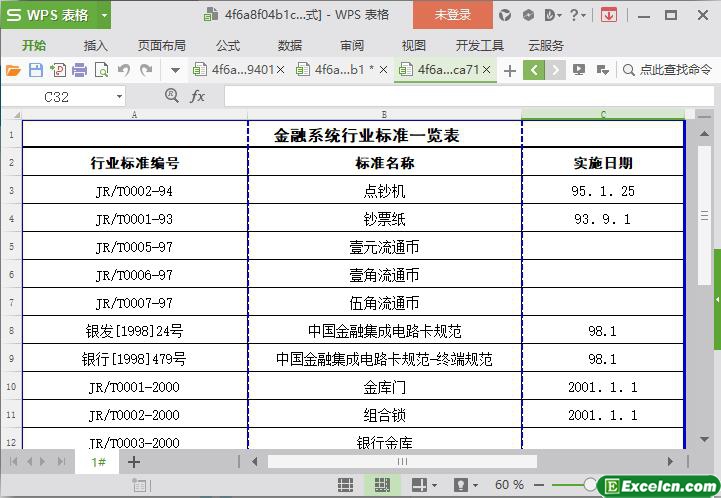The width and height of the screenshot is (721, 498).
Task: Click cell JR/T0002-94
Action: pyautogui.click(x=135, y=190)
